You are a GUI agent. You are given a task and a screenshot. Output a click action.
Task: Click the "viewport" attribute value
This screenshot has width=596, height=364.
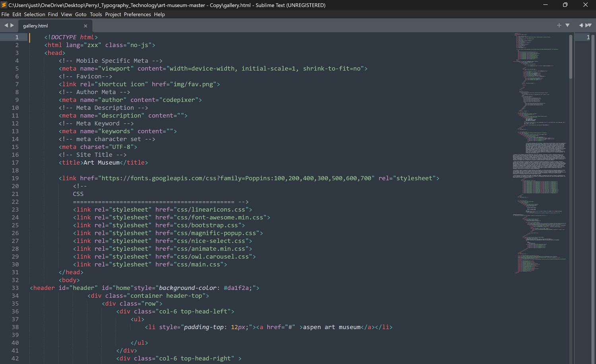point(116,69)
